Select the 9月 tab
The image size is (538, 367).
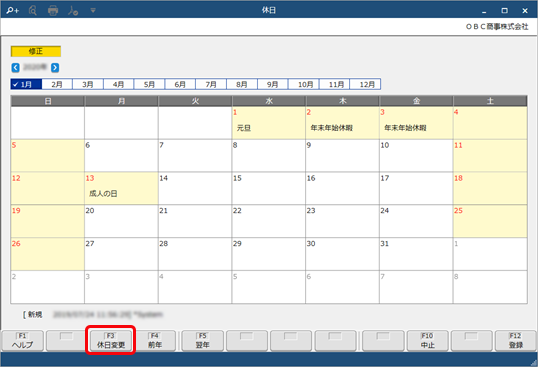(x=273, y=84)
